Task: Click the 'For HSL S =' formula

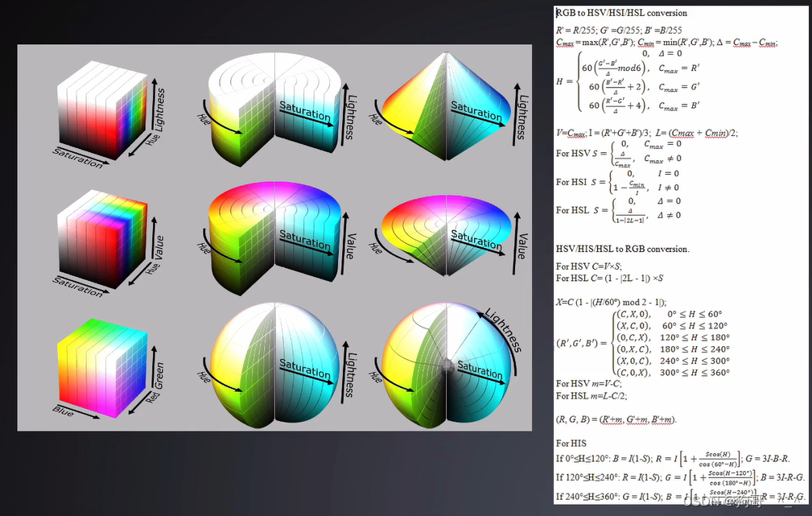Action: pos(619,210)
